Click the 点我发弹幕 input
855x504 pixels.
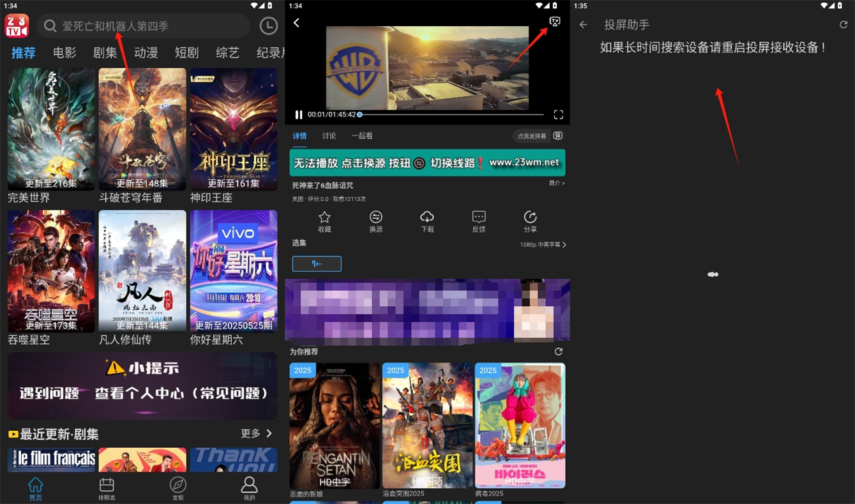tap(532, 136)
